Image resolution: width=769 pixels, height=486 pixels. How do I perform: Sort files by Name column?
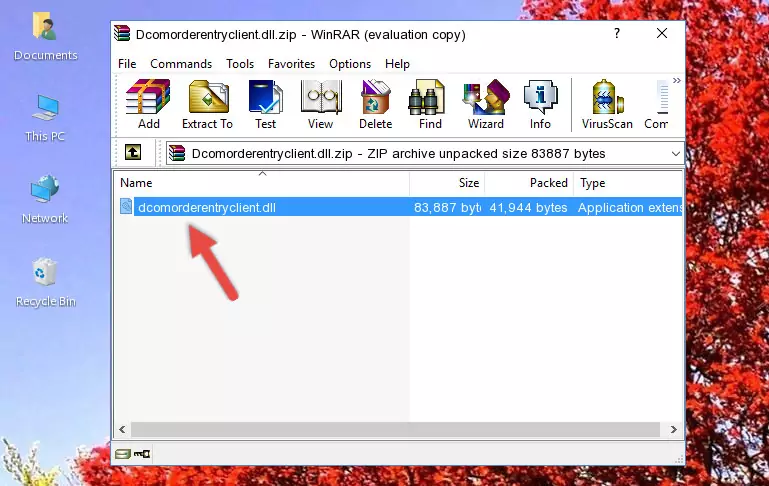pyautogui.click(x=262, y=183)
